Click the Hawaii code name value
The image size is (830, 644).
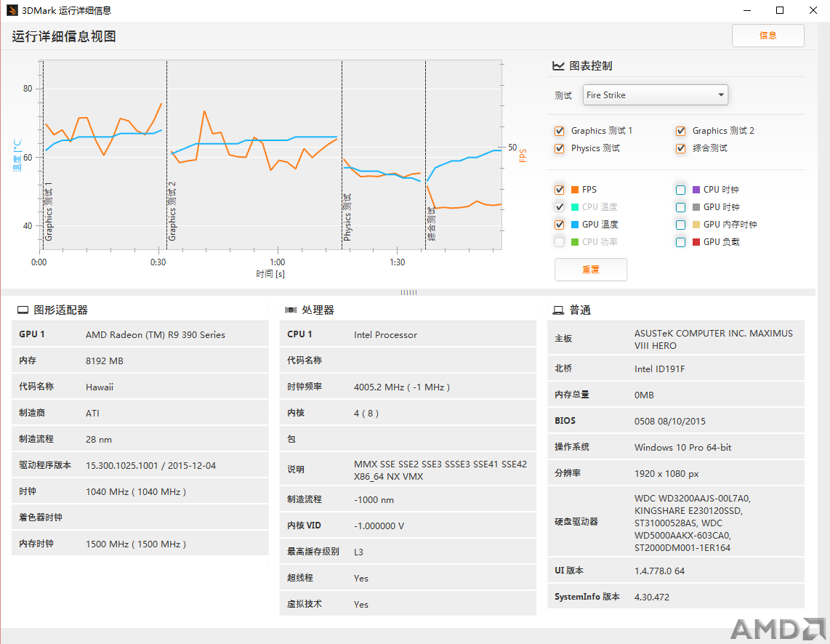(x=100, y=387)
